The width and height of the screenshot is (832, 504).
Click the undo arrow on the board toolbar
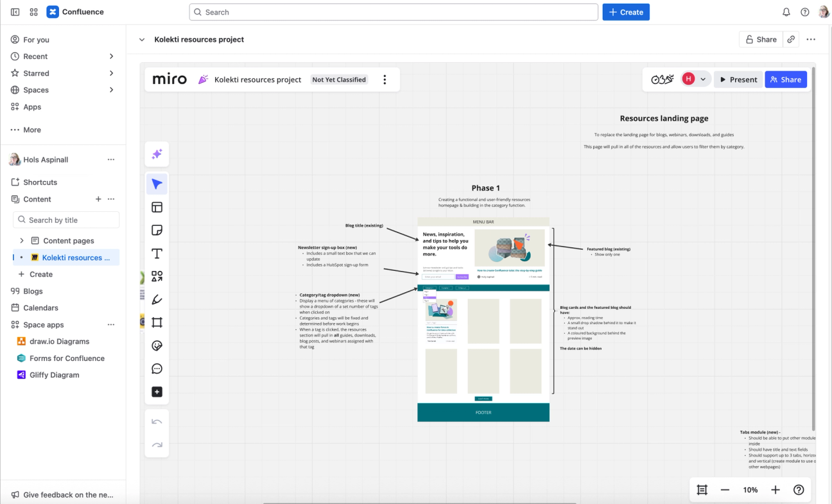157,421
